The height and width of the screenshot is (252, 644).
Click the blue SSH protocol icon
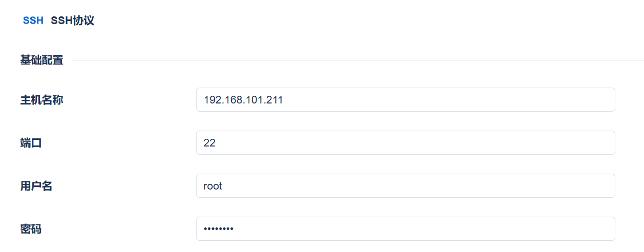33,20
